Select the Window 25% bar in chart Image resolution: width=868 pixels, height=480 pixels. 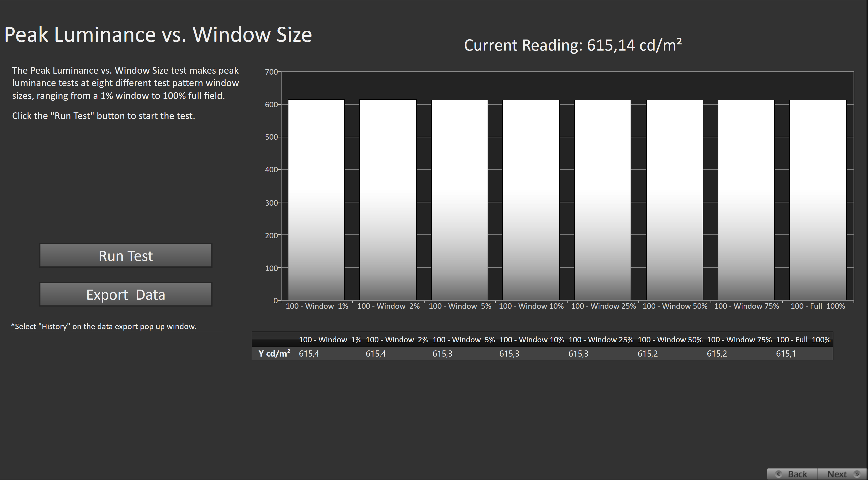click(x=602, y=200)
